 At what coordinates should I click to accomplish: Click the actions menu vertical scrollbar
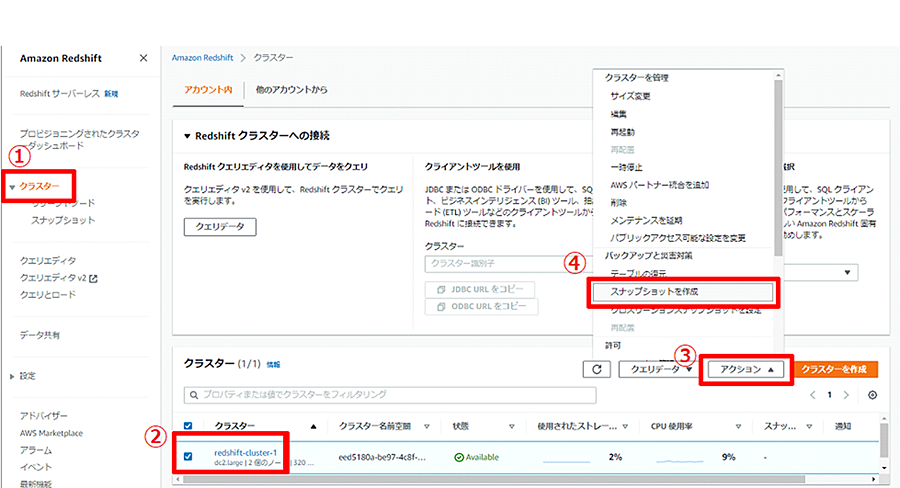click(778, 168)
